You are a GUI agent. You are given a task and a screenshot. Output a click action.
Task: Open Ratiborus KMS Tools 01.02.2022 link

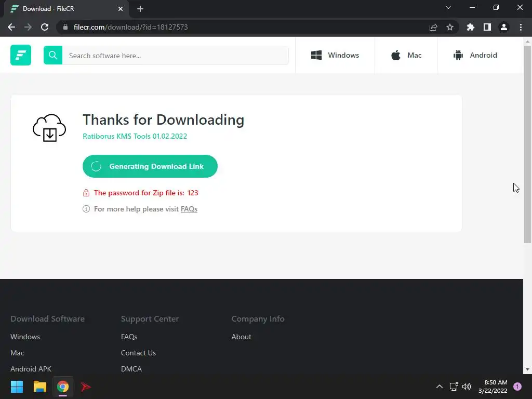(135, 136)
